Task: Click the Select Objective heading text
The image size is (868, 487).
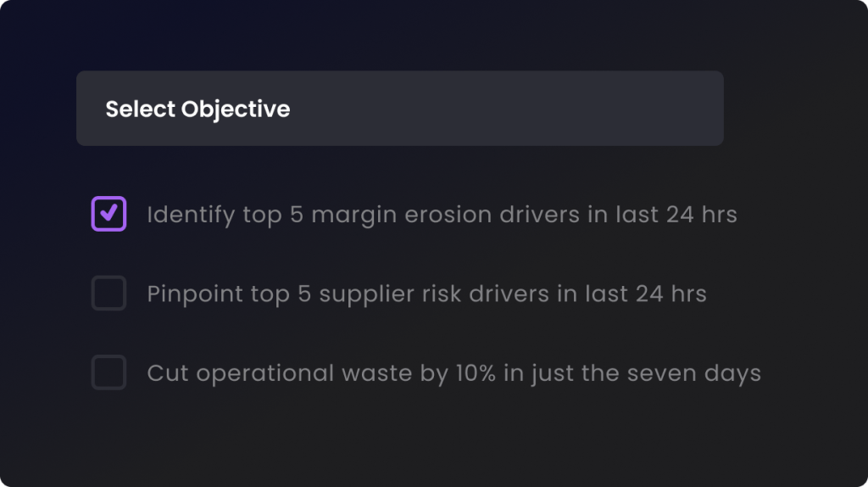Action: tap(198, 109)
